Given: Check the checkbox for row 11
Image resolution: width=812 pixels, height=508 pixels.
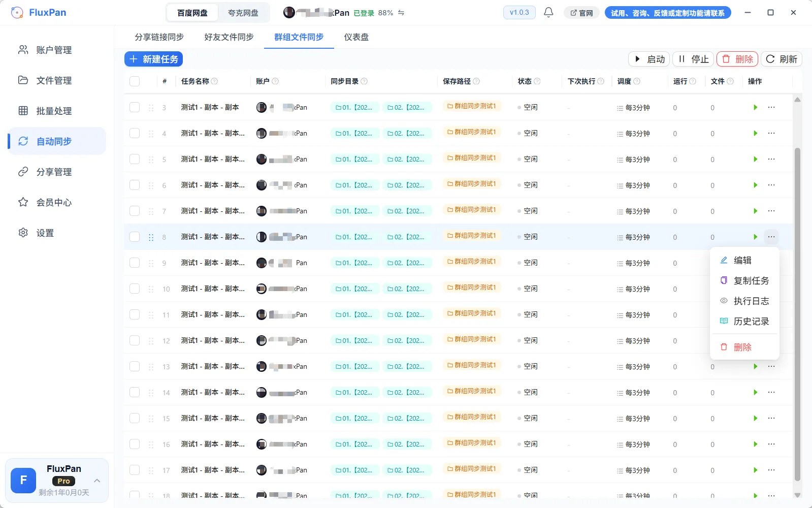Looking at the screenshot, I should point(135,314).
